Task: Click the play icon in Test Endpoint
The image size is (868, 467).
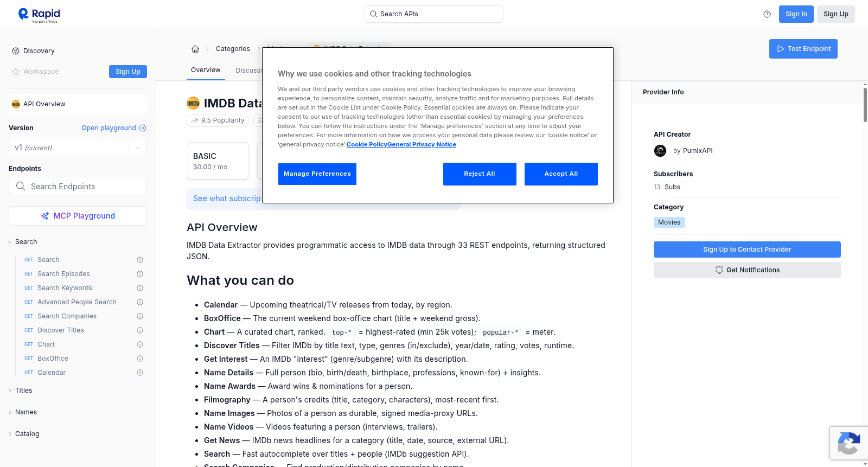Action: click(781, 49)
